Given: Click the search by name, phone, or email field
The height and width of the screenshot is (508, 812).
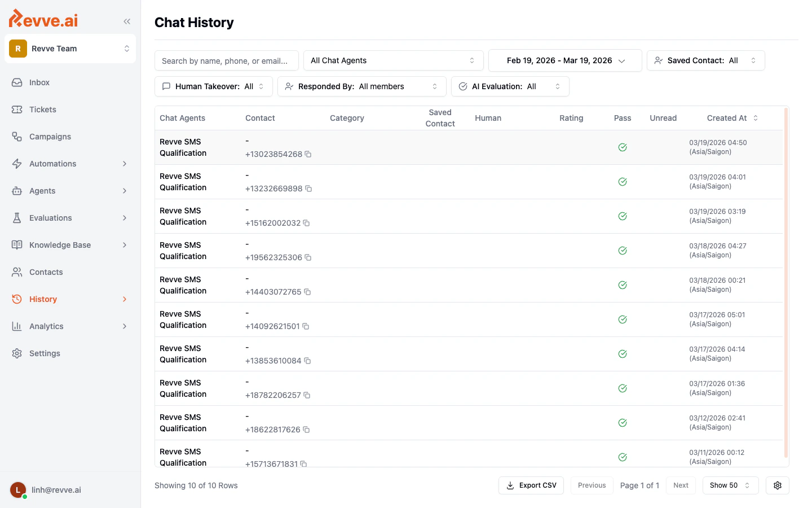Looking at the screenshot, I should tap(227, 60).
